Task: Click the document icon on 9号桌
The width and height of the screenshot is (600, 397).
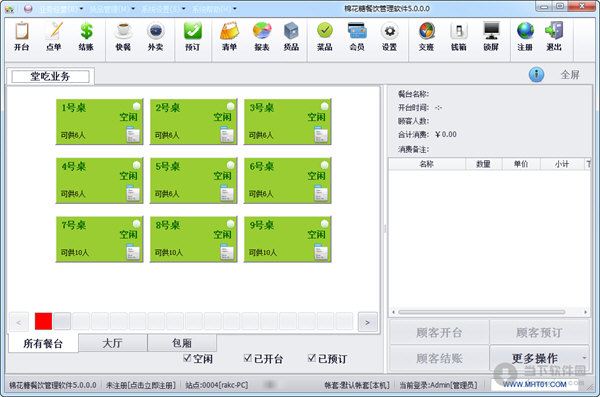Action: click(x=321, y=252)
